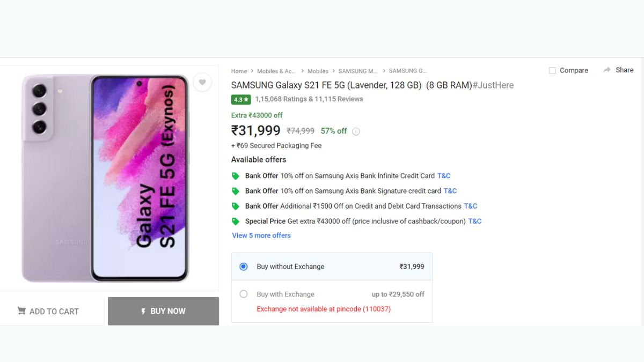Open T&C link for Special Price offer

click(475, 221)
